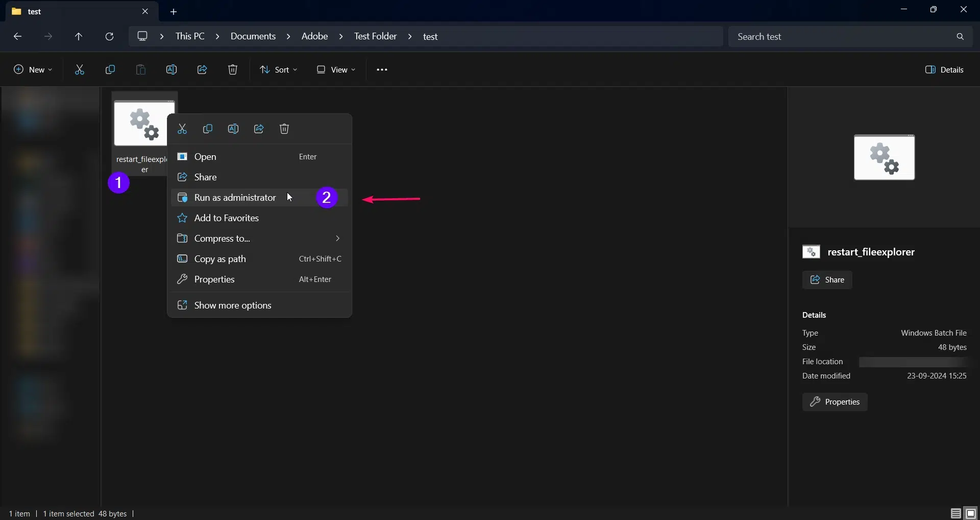Switch to details list view icon
This screenshot has height=520, width=980.
(956, 513)
